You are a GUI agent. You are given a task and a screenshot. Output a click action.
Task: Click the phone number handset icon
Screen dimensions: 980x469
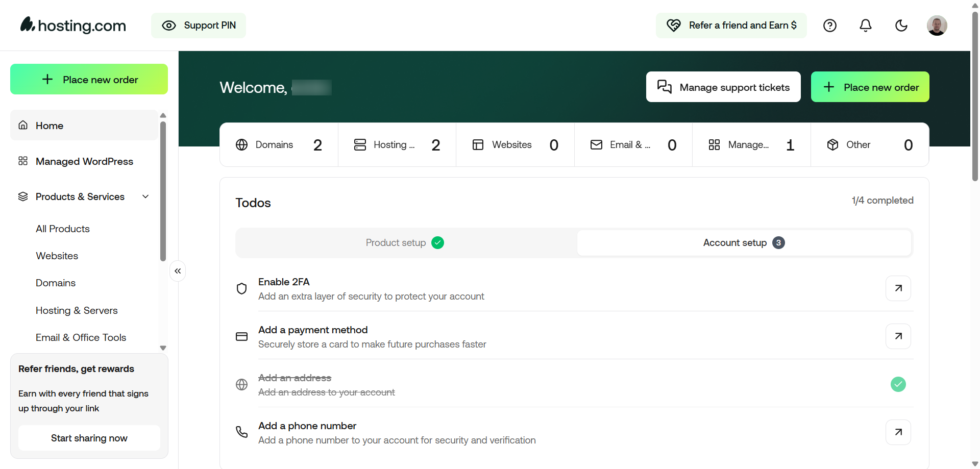242,432
